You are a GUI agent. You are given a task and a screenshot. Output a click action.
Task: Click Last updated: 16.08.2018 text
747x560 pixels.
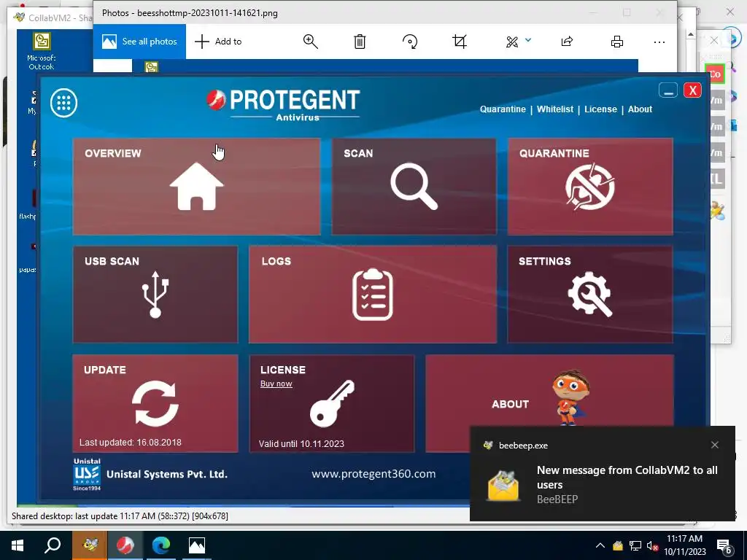[130, 443]
